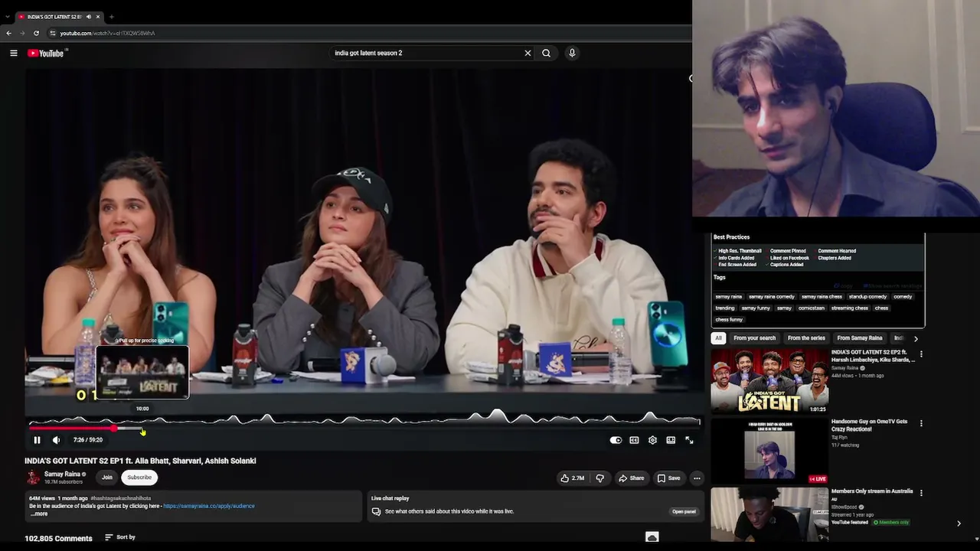This screenshot has width=980, height=551.
Task: Open the live chat replay panel
Action: [684, 511]
